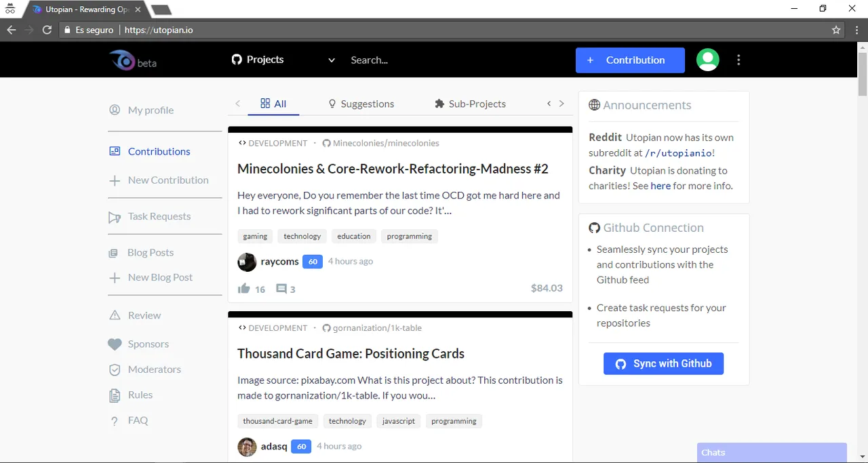This screenshot has width=868, height=463.
Task: Open Moderators page from sidebar
Action: [x=145, y=369]
